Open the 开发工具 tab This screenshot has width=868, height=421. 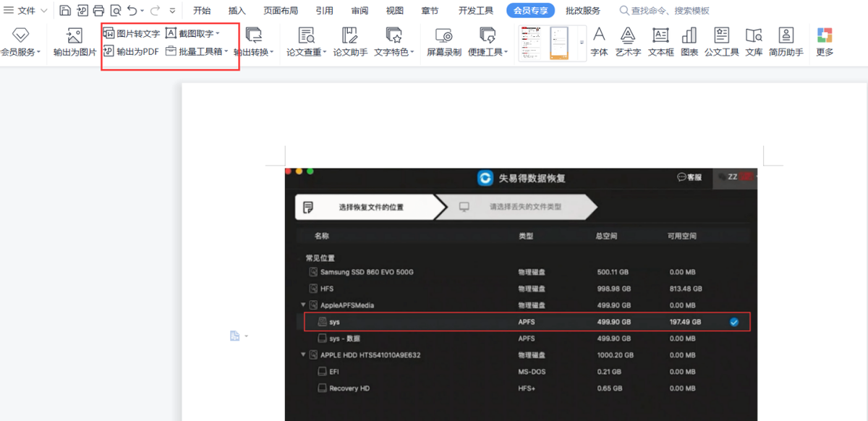point(476,10)
